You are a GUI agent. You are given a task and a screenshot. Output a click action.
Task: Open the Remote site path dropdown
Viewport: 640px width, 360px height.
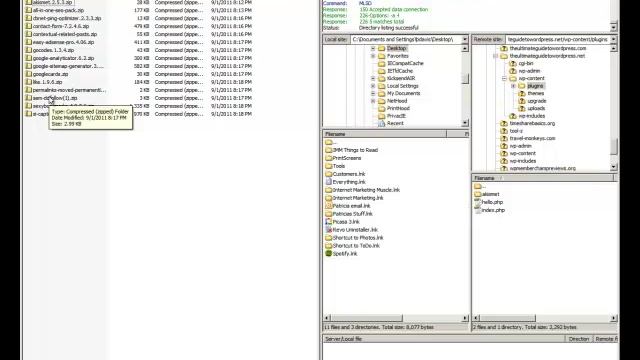point(613,39)
